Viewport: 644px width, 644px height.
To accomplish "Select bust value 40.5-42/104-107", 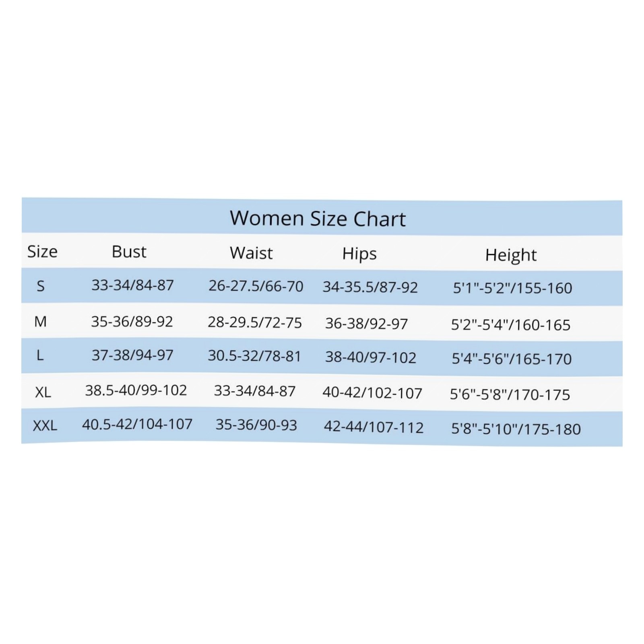I will pyautogui.click(x=137, y=424).
